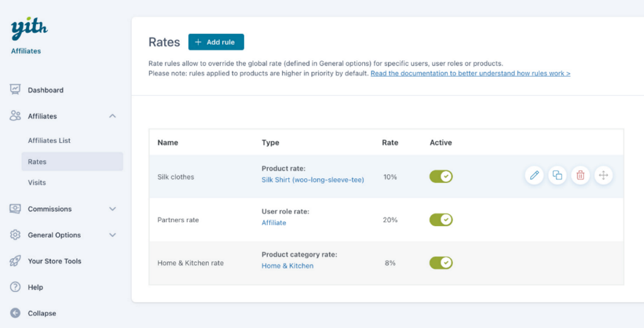This screenshot has width=644, height=328.
Task: Click the Active column header
Action: [441, 143]
